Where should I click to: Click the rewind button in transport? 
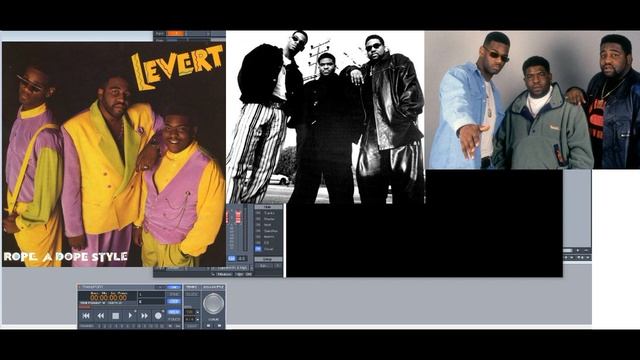pyautogui.click(x=101, y=316)
